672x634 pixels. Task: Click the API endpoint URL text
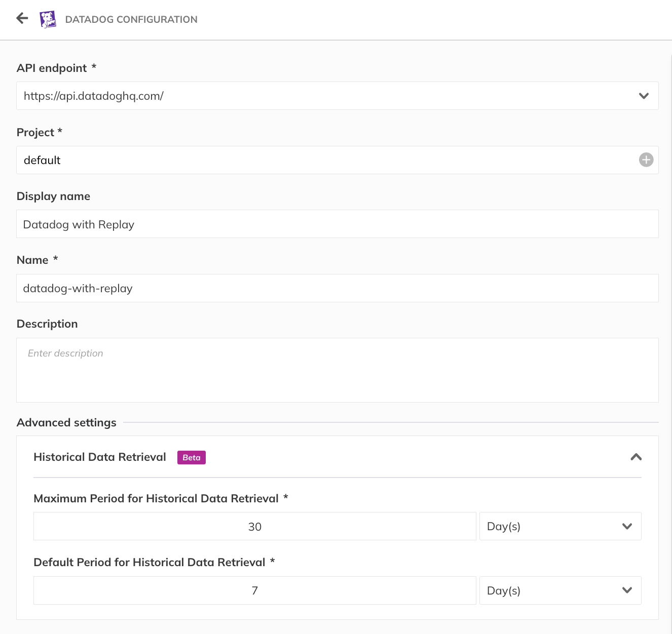(x=94, y=96)
